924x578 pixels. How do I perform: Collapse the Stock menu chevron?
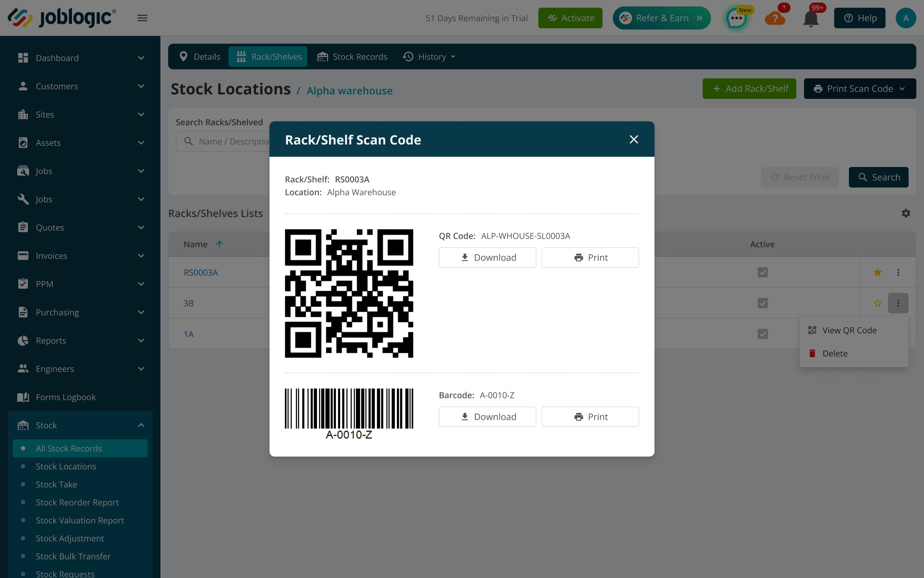pos(141,425)
